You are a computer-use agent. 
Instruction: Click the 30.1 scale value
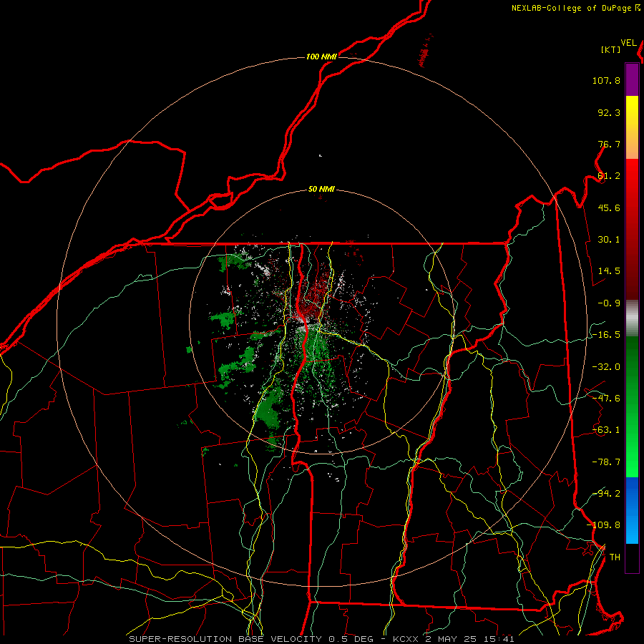coord(609,240)
